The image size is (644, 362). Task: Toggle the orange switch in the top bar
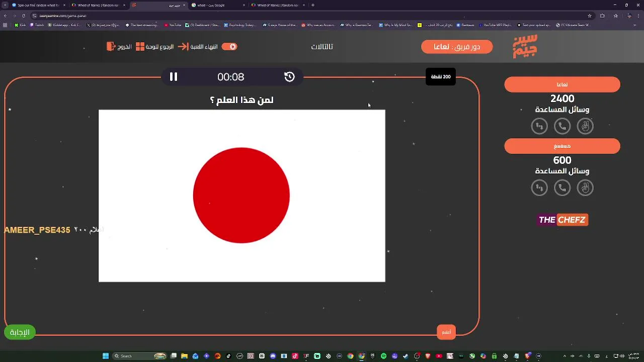pos(229,47)
